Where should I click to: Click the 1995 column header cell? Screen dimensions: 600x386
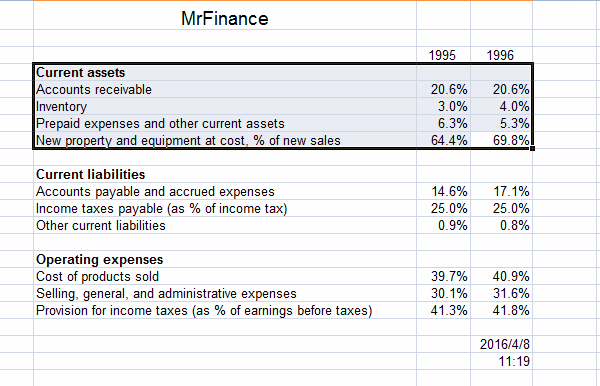(443, 55)
